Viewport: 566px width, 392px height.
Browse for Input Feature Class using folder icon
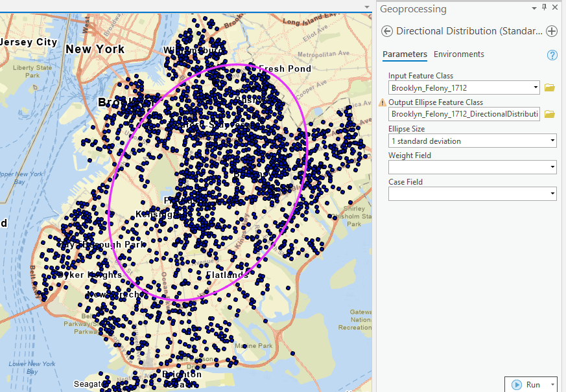[550, 87]
